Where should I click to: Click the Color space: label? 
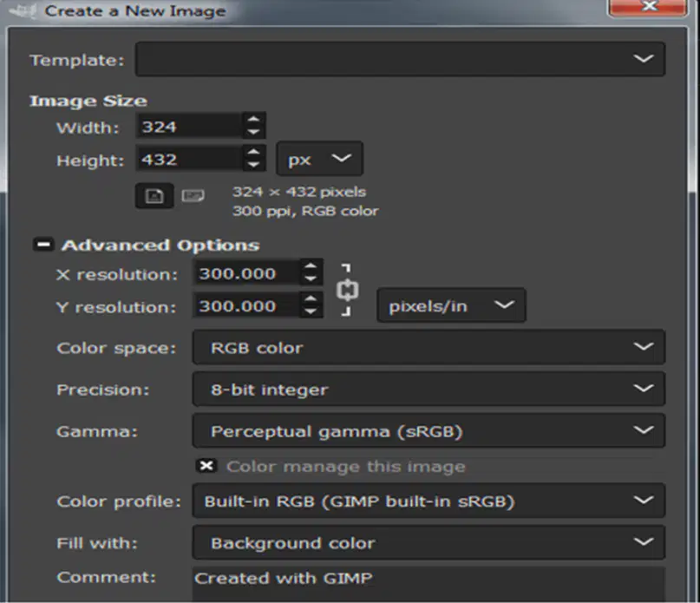(116, 349)
